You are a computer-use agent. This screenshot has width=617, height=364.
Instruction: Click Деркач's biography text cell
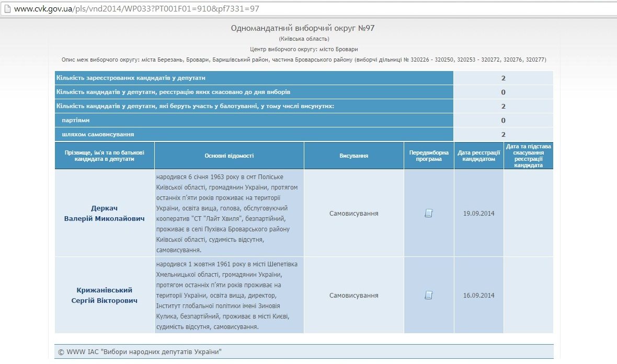[229, 214]
